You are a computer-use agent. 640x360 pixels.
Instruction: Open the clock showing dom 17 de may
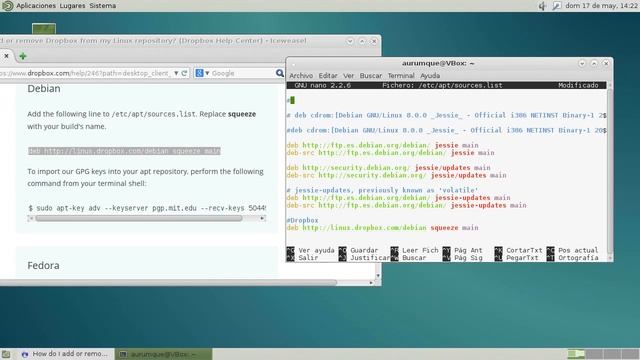[x=601, y=6]
